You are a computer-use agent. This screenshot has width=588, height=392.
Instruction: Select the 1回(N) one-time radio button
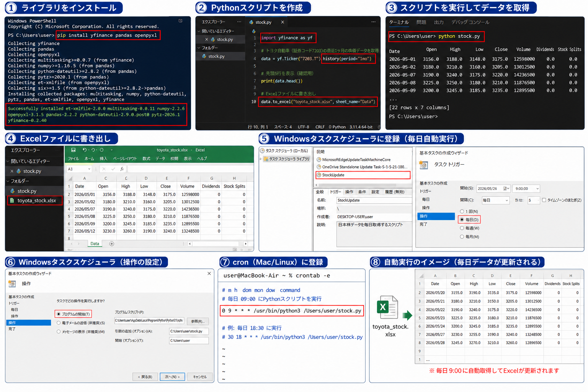click(462, 211)
